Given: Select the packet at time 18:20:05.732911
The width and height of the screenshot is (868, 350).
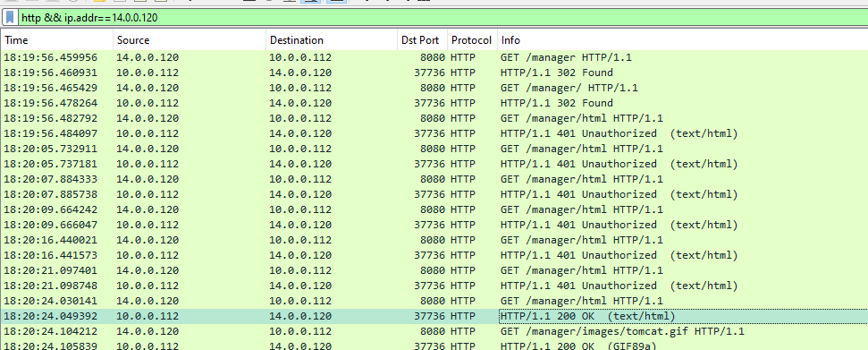Looking at the screenshot, I should [434, 149].
